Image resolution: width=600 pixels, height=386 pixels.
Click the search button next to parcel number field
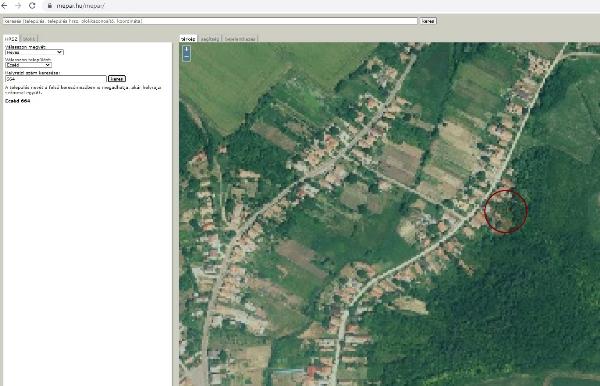pos(117,79)
